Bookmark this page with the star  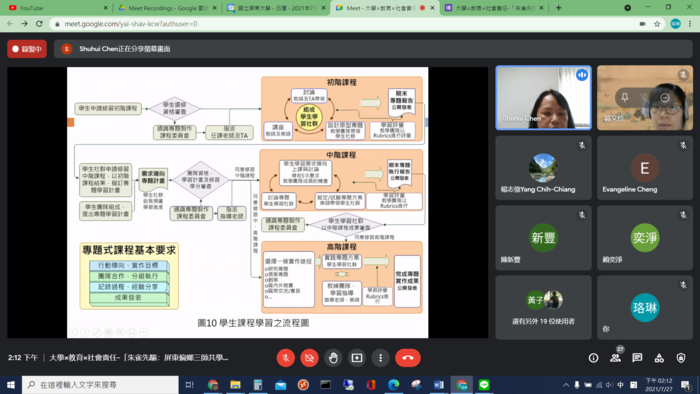657,24
